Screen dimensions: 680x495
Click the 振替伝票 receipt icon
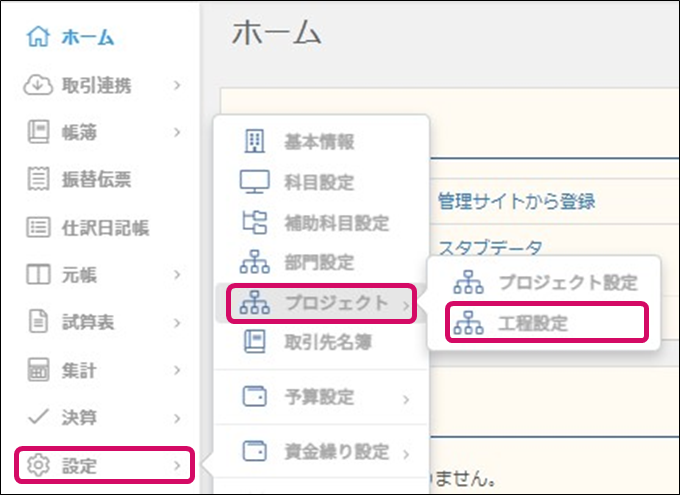pyautogui.click(x=37, y=180)
